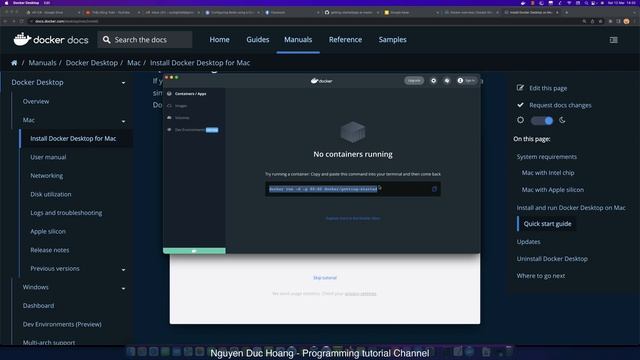The width and height of the screenshot is (640, 360).
Task: Click the home icon in the breadcrumb
Action: coord(14,63)
